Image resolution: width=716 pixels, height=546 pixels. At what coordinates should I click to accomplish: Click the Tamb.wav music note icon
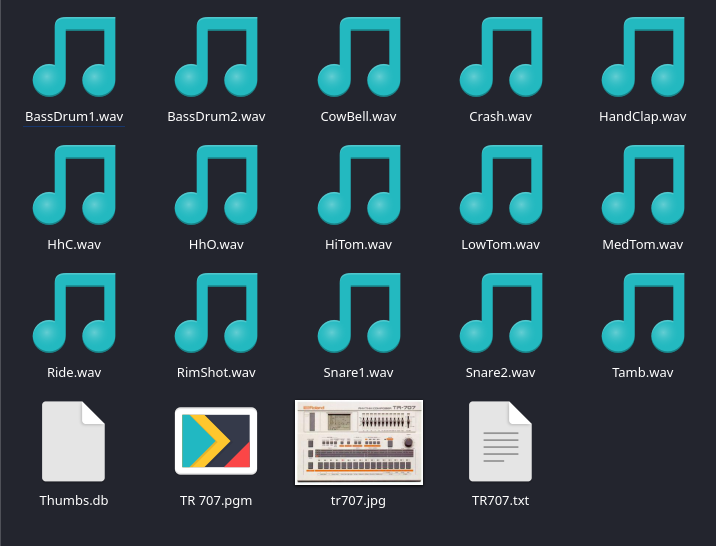(643, 313)
